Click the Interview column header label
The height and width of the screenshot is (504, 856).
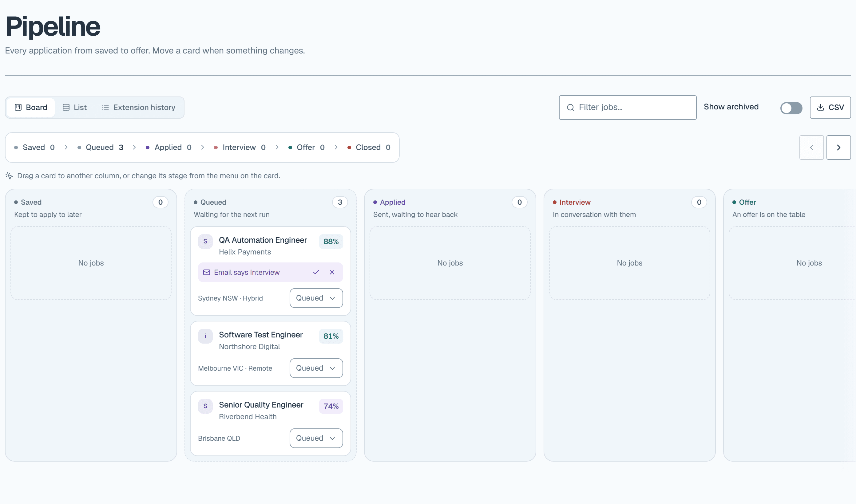coord(575,203)
